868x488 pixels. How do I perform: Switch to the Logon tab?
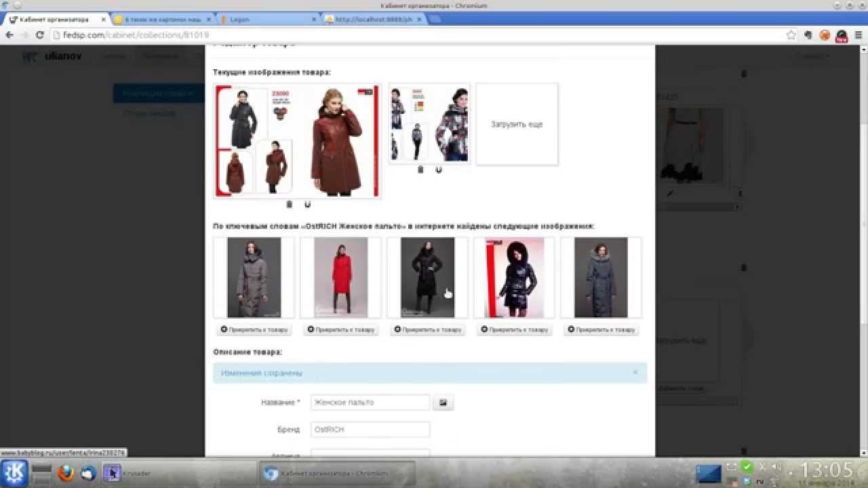tap(268, 20)
